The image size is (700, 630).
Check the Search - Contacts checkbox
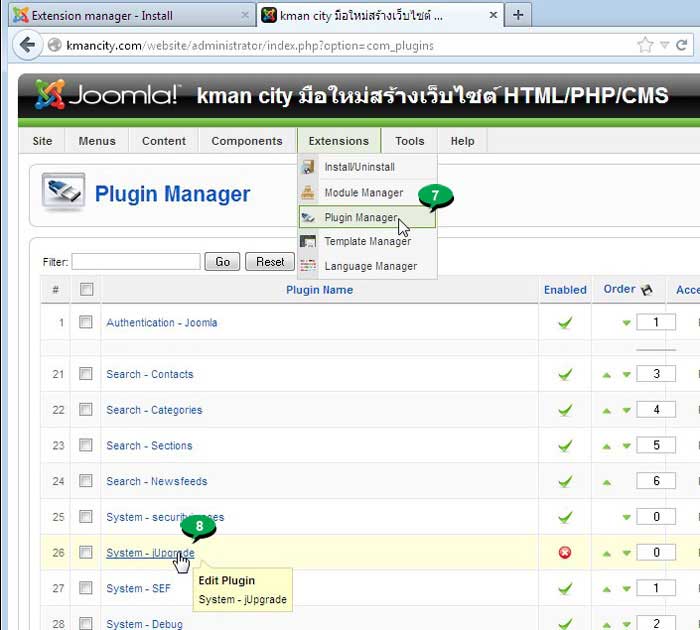pyautogui.click(x=86, y=373)
